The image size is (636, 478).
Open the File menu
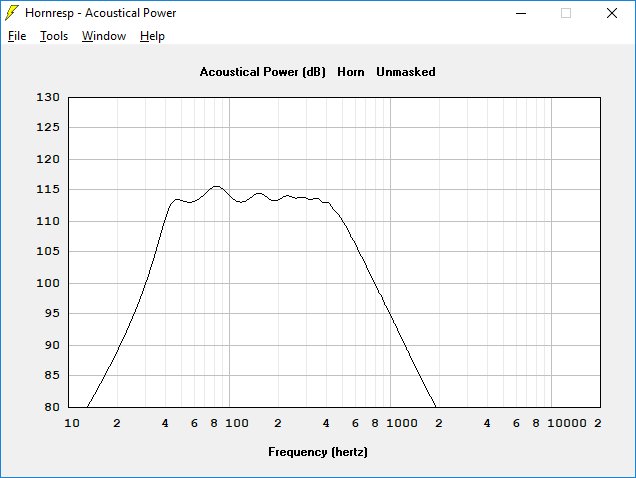[17, 36]
